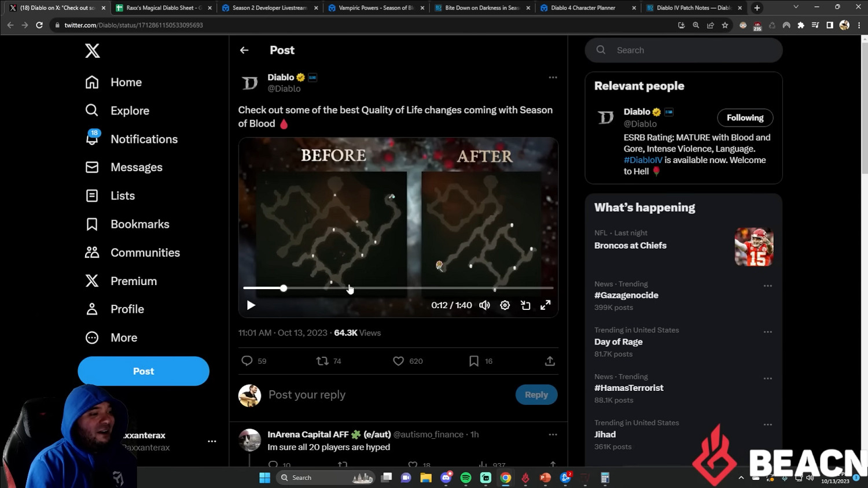Expand options for #Gazagenocide trend

pyautogui.click(x=767, y=286)
